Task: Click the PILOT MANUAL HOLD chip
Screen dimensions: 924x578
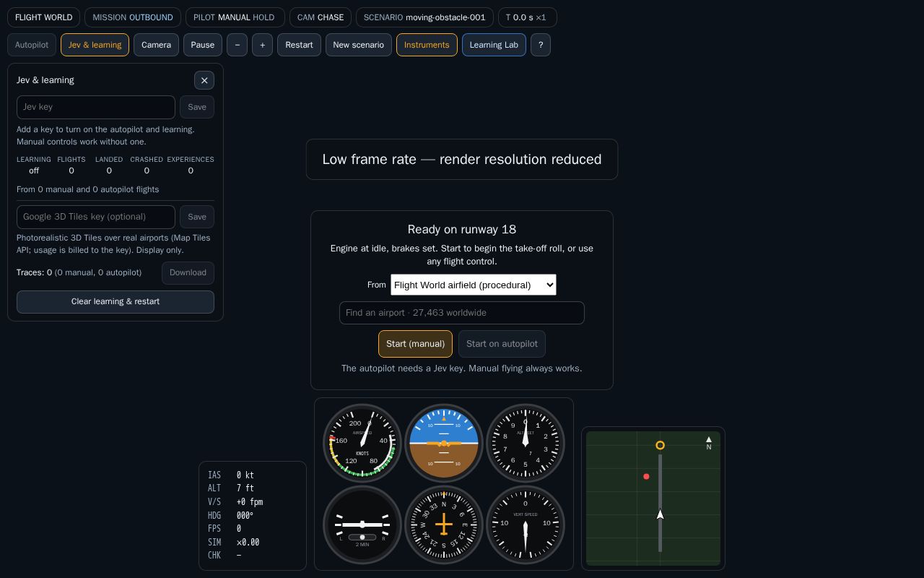Action: pyautogui.click(x=234, y=17)
